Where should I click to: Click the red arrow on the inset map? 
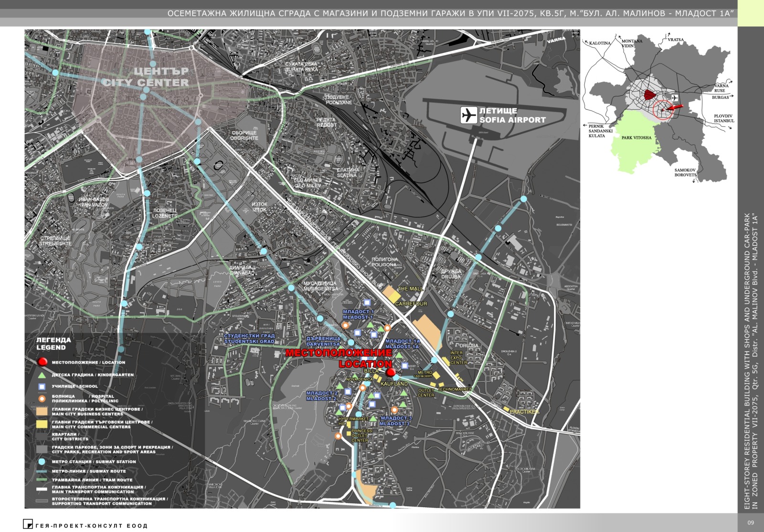(x=674, y=108)
